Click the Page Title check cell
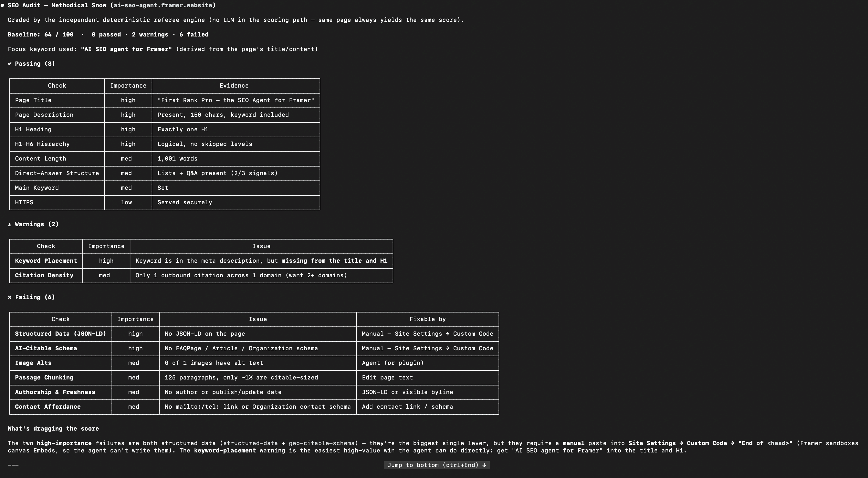This screenshot has width=868, height=478. (57, 100)
